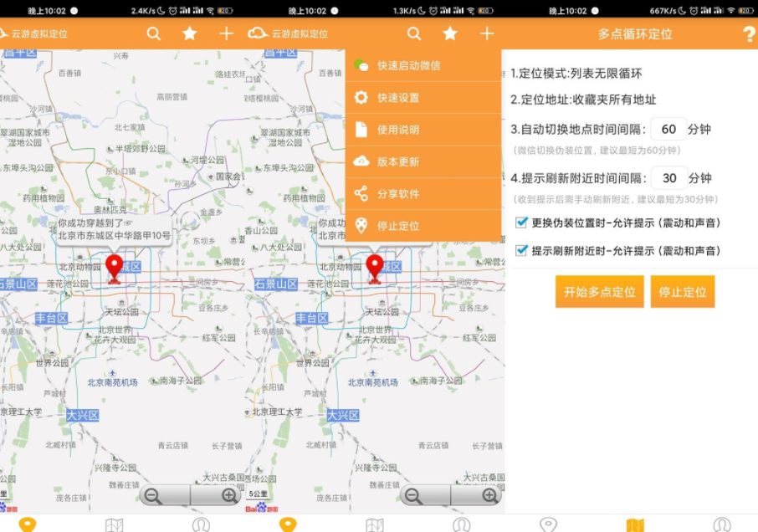Click alarm clock icon in middle screen status bar
The width and height of the screenshot is (758, 532).
(433, 10)
